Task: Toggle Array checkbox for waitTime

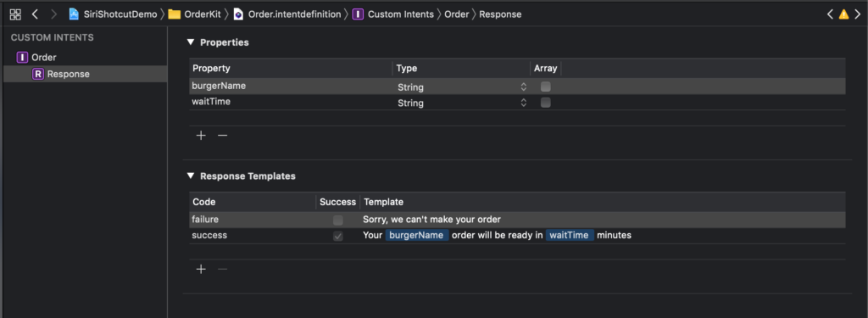Action: (x=546, y=103)
